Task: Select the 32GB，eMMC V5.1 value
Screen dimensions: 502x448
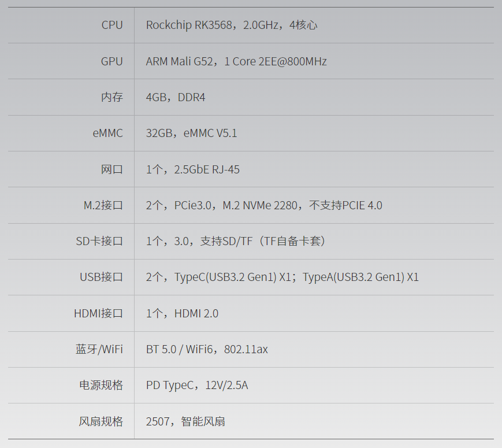Action: 191,133
